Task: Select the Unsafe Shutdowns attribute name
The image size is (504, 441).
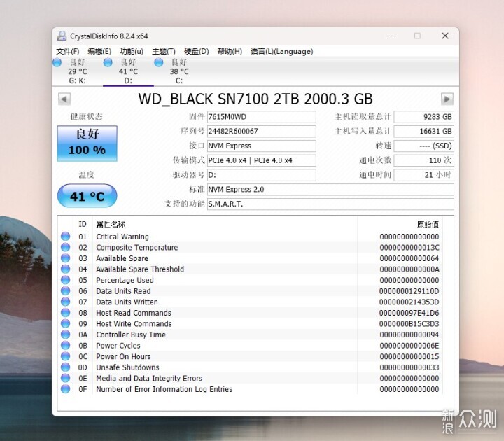Action: point(127,367)
